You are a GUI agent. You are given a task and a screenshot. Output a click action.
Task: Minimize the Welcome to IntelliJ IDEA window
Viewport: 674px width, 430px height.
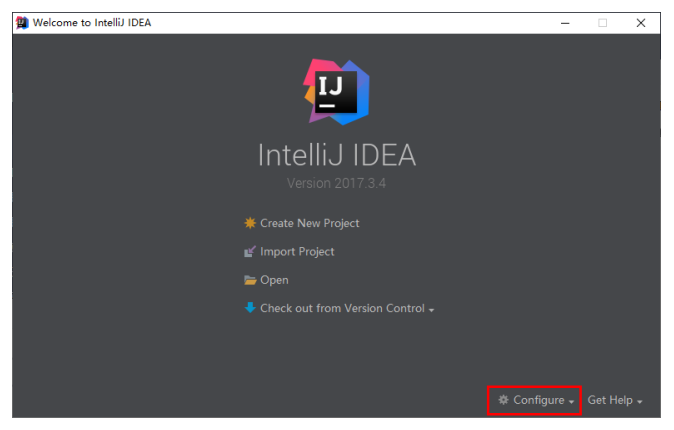click(565, 23)
